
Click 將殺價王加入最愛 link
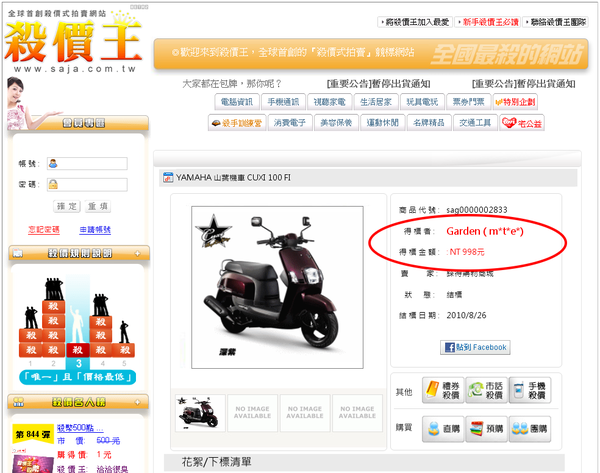click(414, 22)
